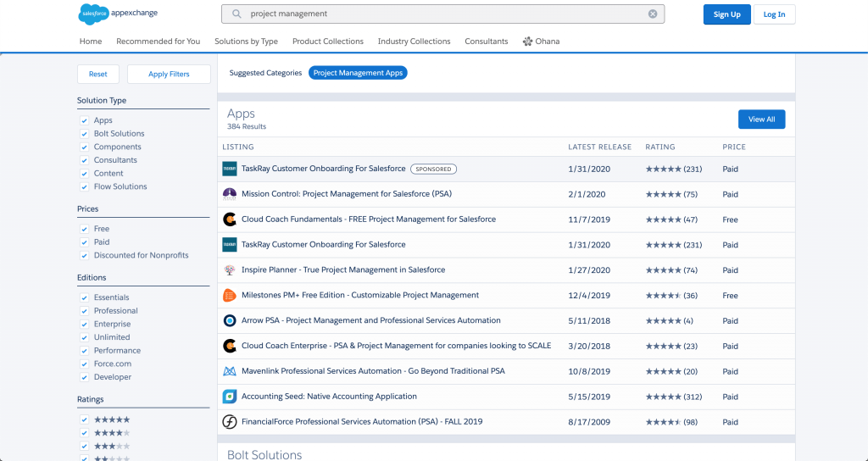
Task: Click the 8/17/2009 release date
Action: point(589,422)
